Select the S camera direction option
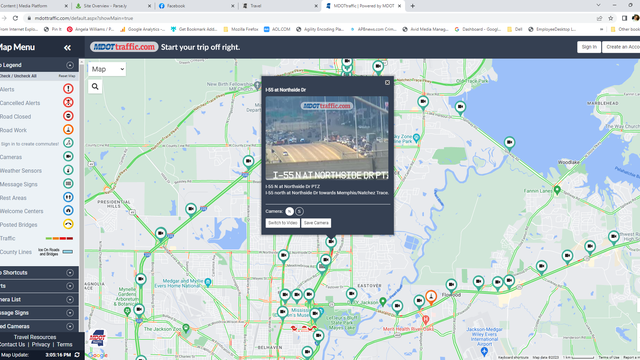The image size is (640, 360). (x=299, y=211)
